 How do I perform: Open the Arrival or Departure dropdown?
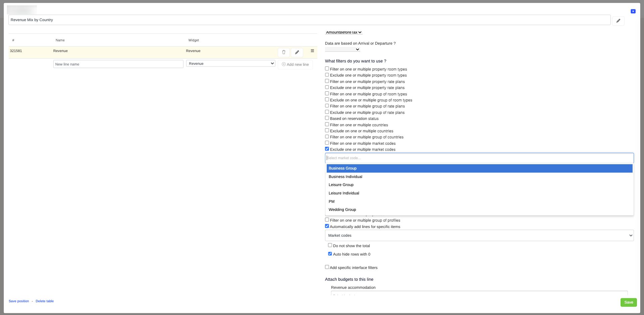pyautogui.click(x=342, y=49)
